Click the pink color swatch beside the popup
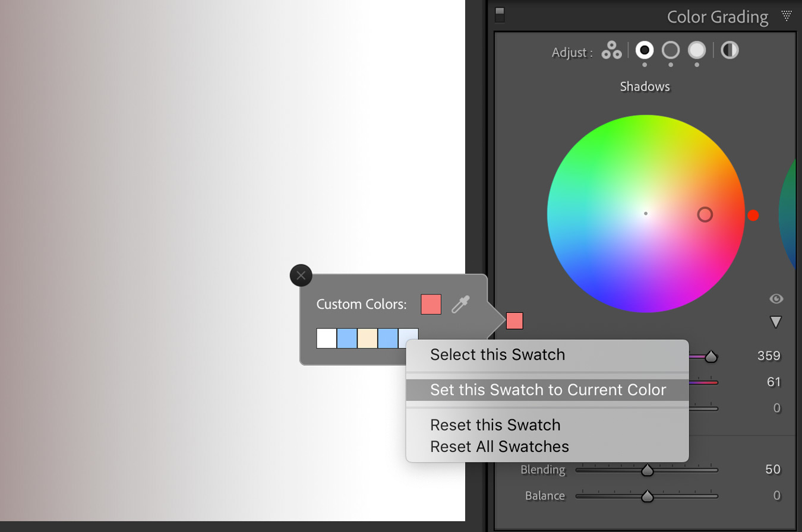802x532 pixels. (514, 321)
